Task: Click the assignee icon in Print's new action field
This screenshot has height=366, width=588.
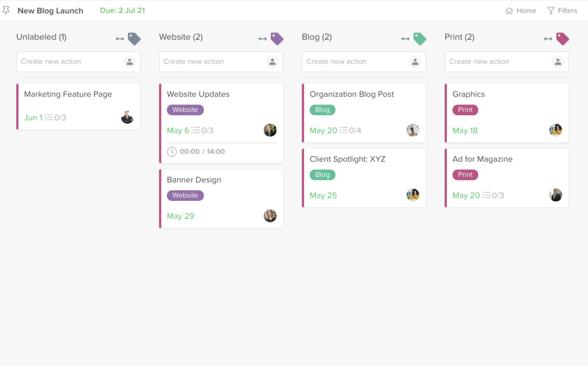Action: [x=557, y=61]
